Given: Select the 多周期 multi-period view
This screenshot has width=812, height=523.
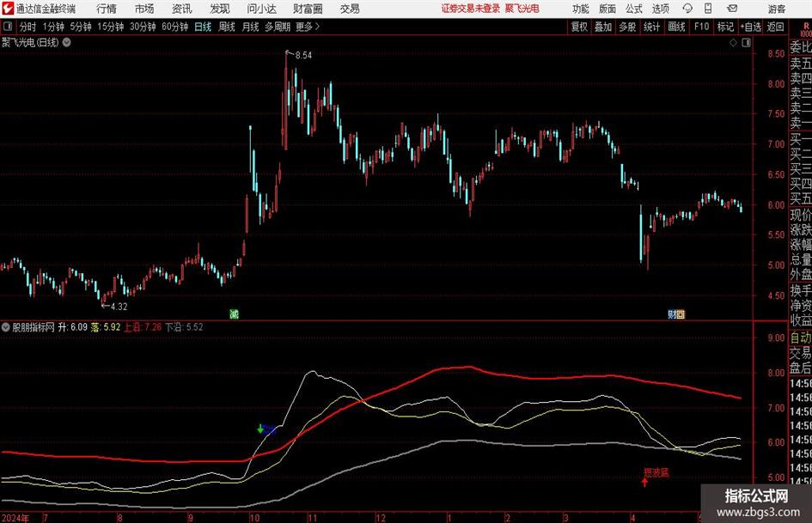Looking at the screenshot, I should pyautogui.click(x=278, y=27).
